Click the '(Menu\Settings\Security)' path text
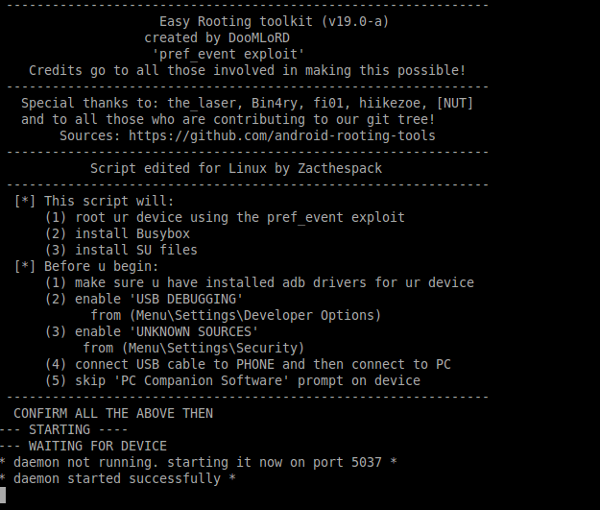This screenshot has height=510, width=600. point(213,348)
